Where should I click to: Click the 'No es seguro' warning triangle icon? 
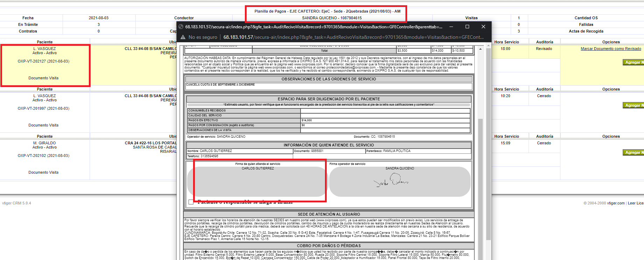point(183,37)
